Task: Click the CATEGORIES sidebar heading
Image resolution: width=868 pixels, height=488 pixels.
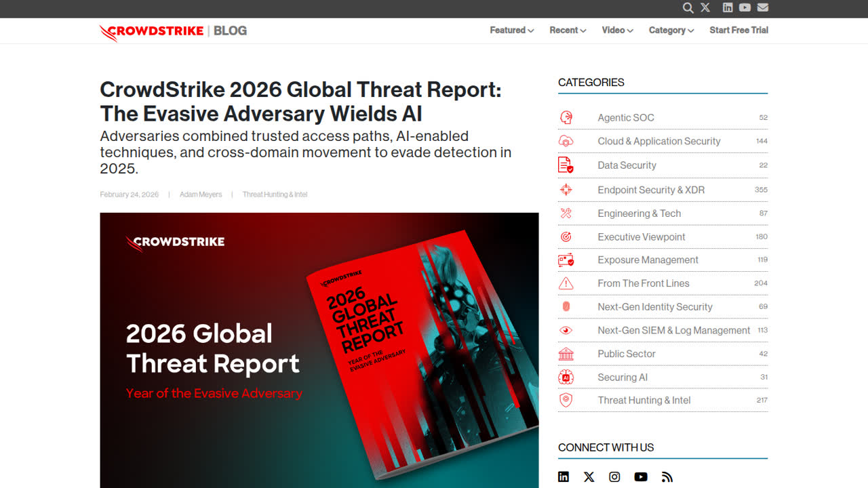Action: coord(591,83)
